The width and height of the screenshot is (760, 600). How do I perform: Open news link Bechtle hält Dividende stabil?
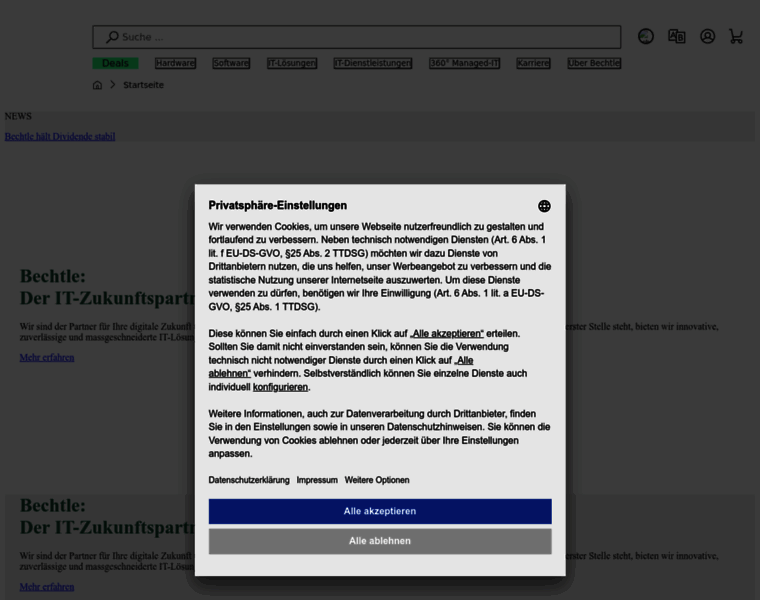pos(60,137)
